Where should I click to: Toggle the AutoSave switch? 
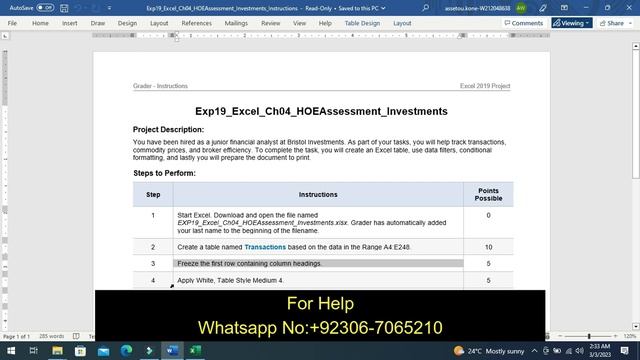tap(45, 8)
